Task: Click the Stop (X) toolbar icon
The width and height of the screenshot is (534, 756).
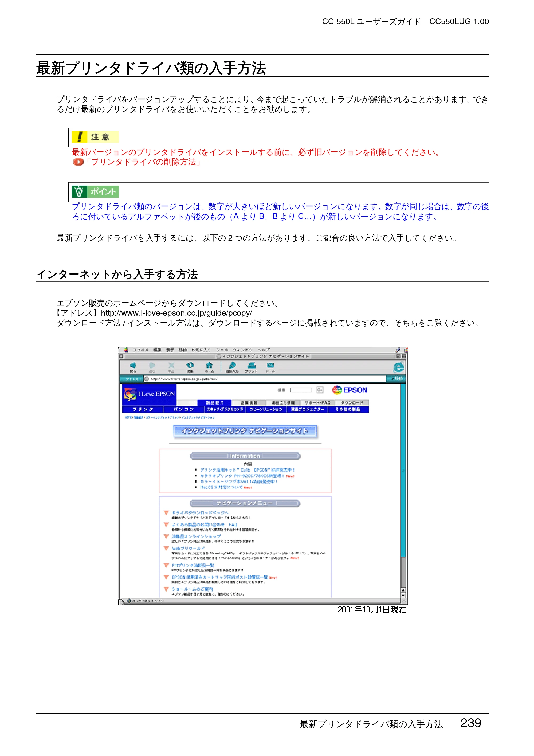Action: click(171, 366)
